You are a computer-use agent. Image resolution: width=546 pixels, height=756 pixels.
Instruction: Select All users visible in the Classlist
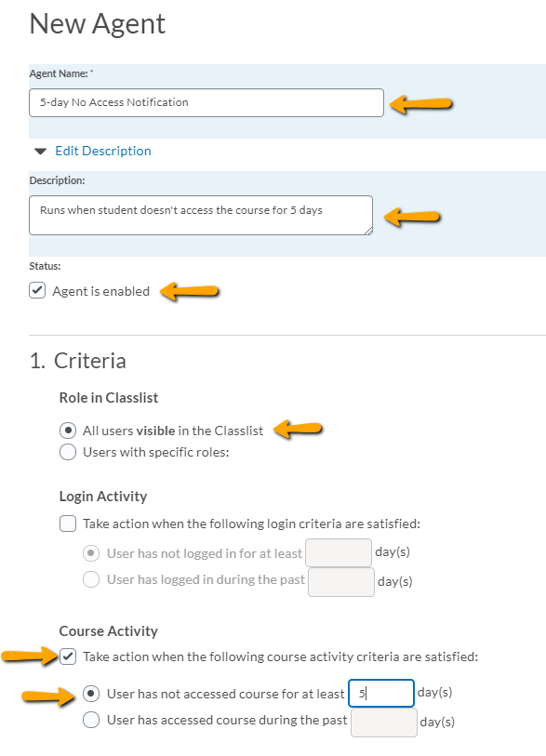coord(68,430)
